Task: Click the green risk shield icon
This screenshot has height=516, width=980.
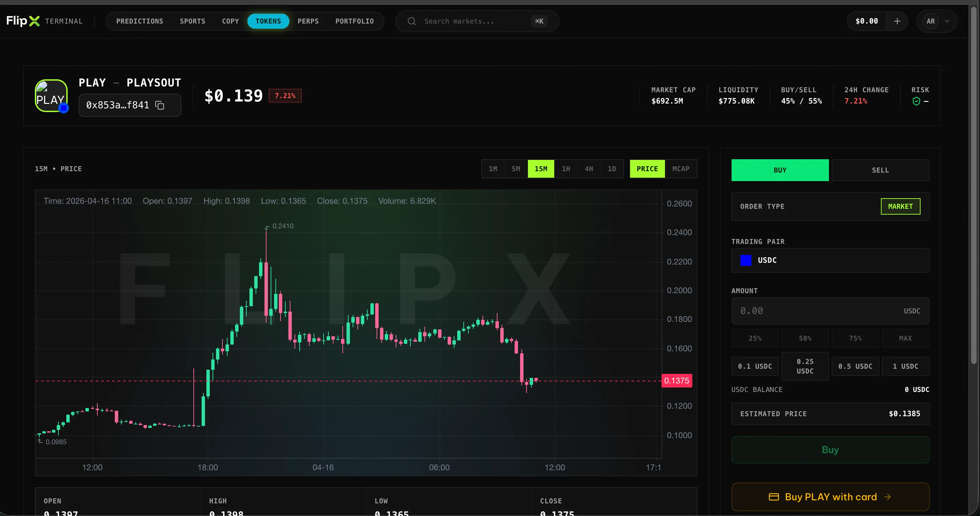Action: click(x=917, y=101)
